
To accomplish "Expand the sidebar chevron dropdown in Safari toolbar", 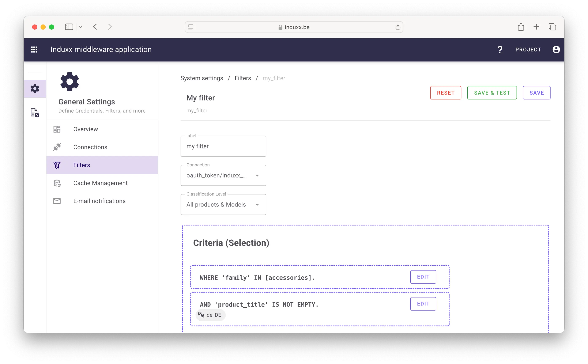I will (81, 27).
